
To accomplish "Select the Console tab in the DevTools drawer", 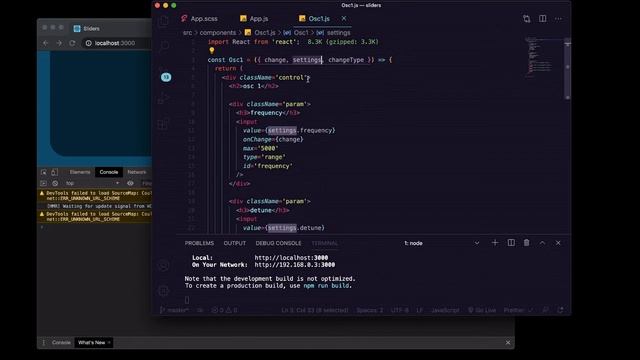I will click(x=61, y=342).
